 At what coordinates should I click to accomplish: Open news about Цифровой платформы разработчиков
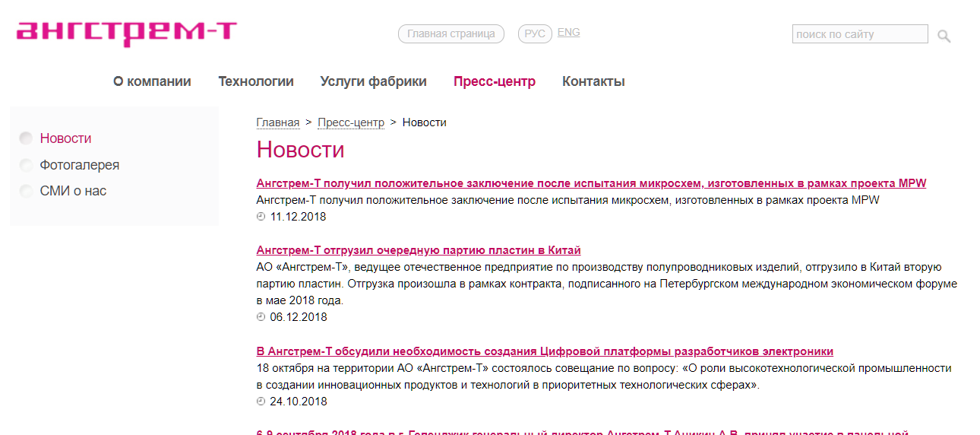545,351
